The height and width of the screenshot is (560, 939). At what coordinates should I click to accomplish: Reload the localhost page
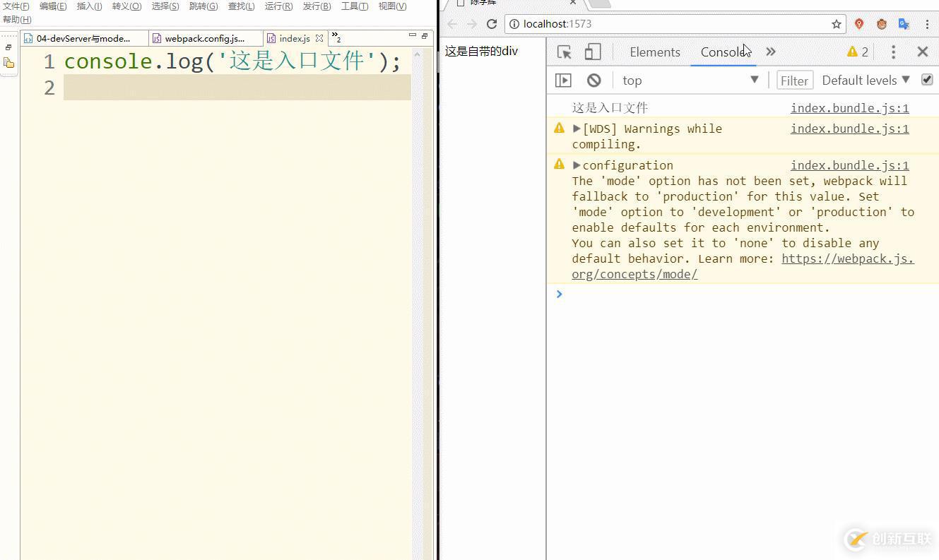pos(492,24)
